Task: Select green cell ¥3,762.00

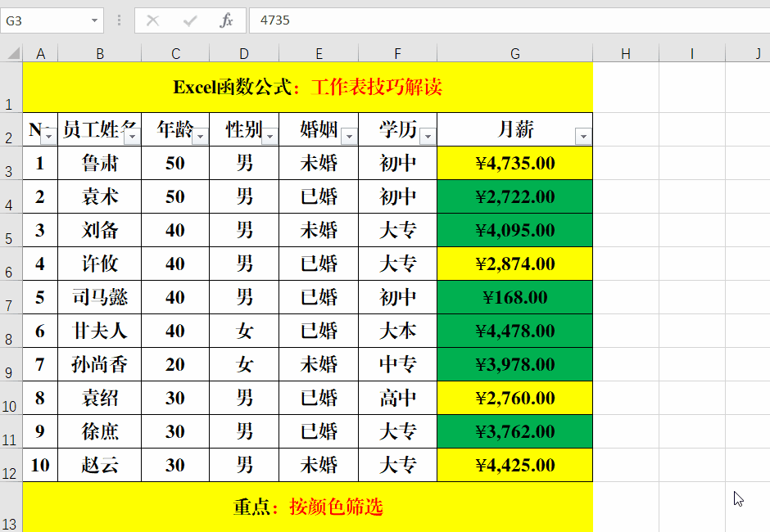Action: 514,431
